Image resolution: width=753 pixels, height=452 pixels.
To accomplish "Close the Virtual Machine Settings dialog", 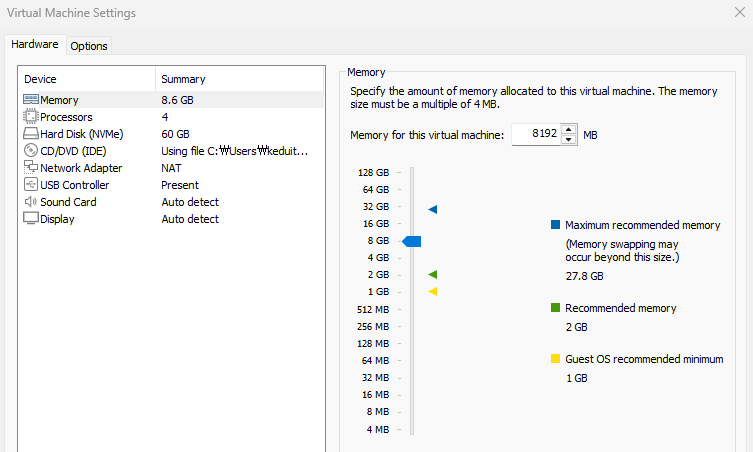I will point(740,12).
